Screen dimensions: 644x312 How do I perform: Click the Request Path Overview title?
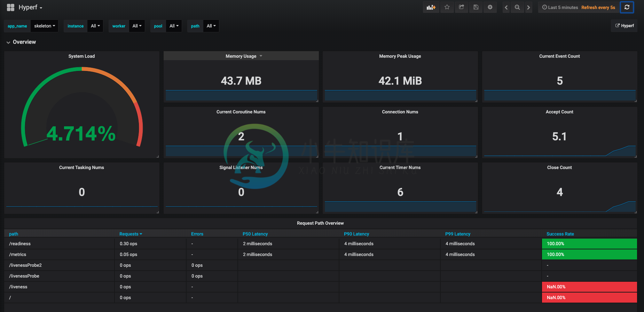(320, 223)
